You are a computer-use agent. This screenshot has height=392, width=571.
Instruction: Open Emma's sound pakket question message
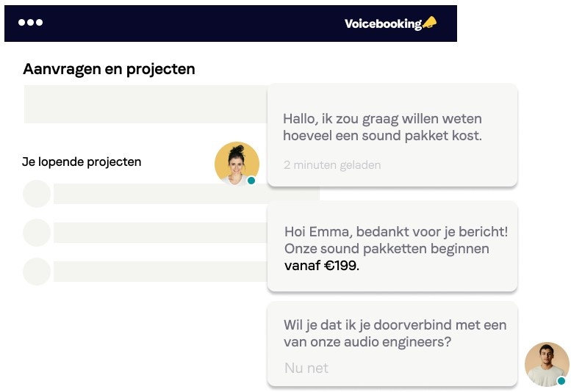point(383,127)
